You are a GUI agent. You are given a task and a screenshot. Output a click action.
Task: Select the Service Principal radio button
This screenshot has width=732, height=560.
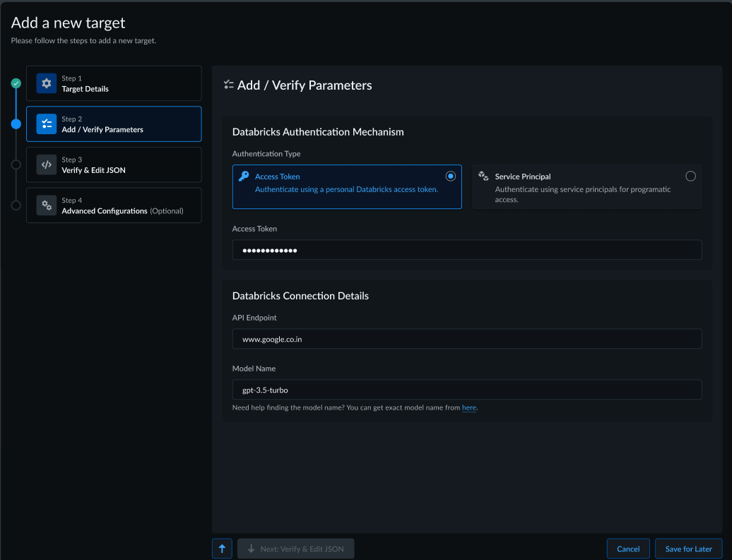690,176
